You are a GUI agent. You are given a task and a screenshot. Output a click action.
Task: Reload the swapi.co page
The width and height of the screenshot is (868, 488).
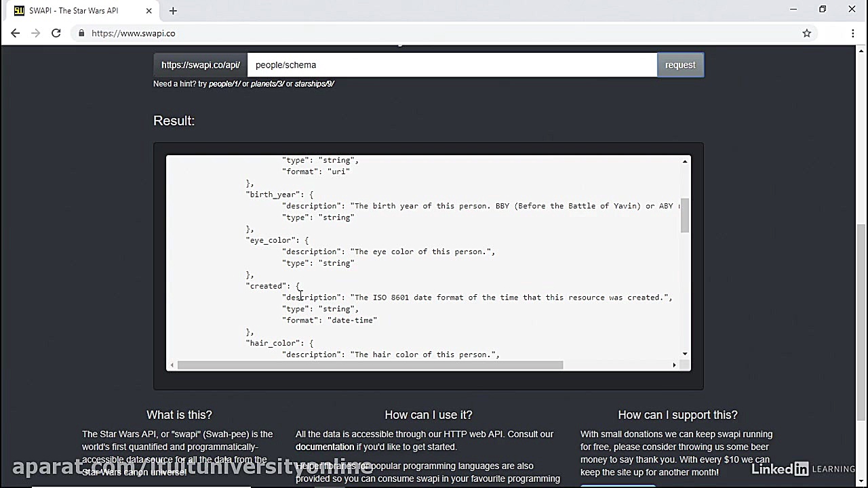(x=56, y=33)
